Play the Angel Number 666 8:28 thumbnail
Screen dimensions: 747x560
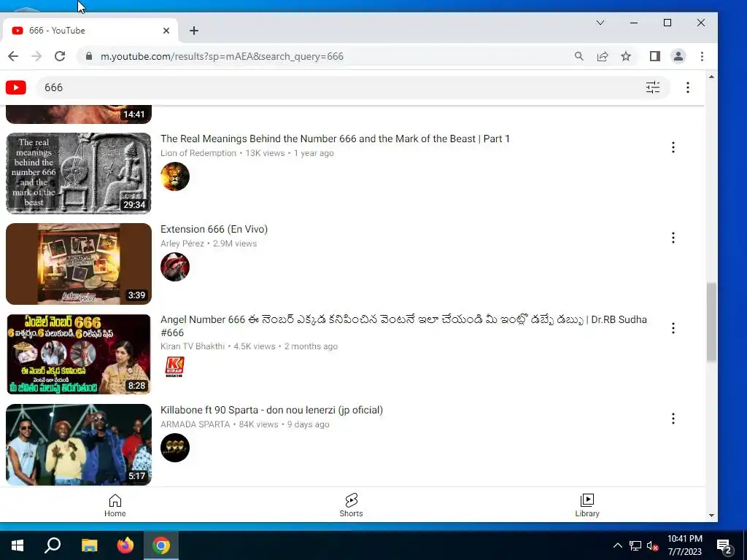coord(79,354)
